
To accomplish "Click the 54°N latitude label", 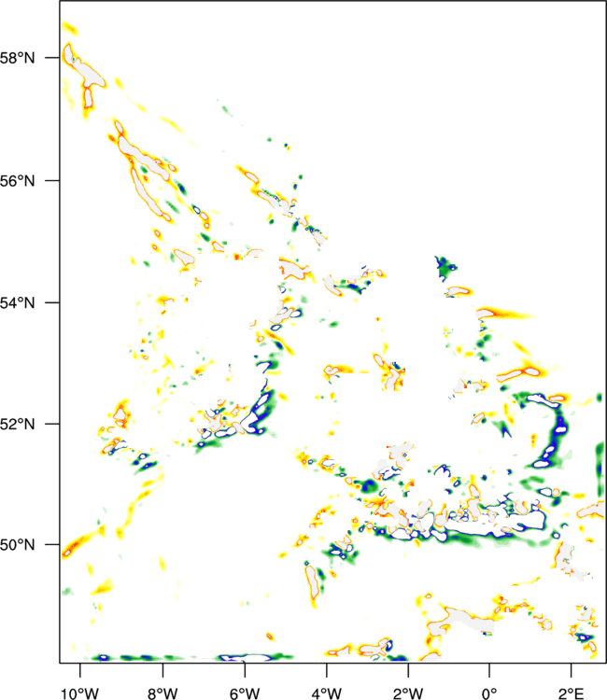I will click(x=17, y=303).
